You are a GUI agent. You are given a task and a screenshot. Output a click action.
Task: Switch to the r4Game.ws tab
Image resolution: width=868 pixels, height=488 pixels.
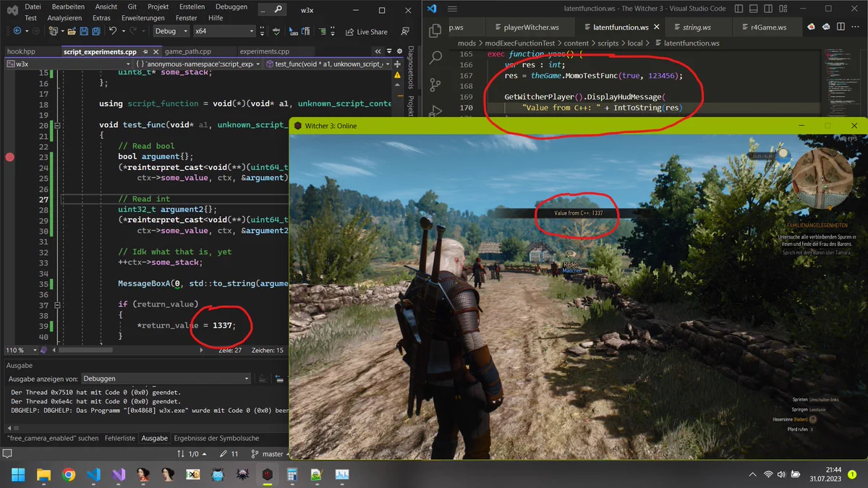[x=768, y=27]
